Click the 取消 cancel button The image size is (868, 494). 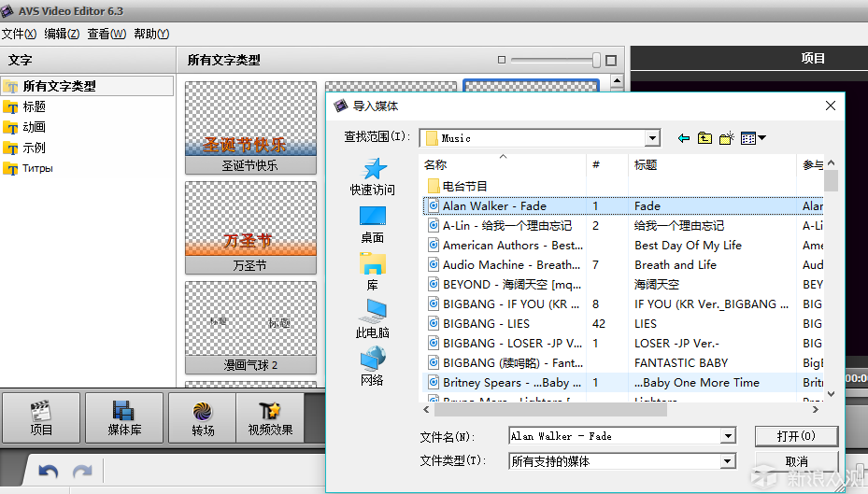pyautogui.click(x=795, y=461)
